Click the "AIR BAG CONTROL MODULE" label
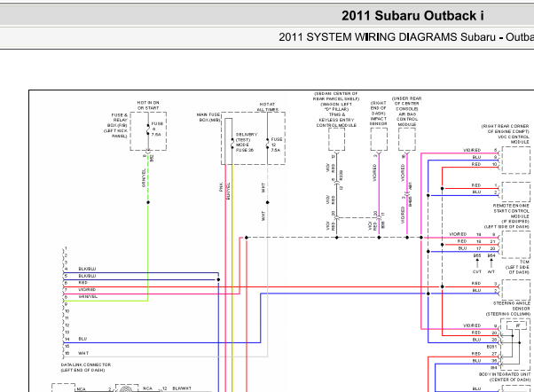This screenshot has height=392, width=534. (407, 119)
